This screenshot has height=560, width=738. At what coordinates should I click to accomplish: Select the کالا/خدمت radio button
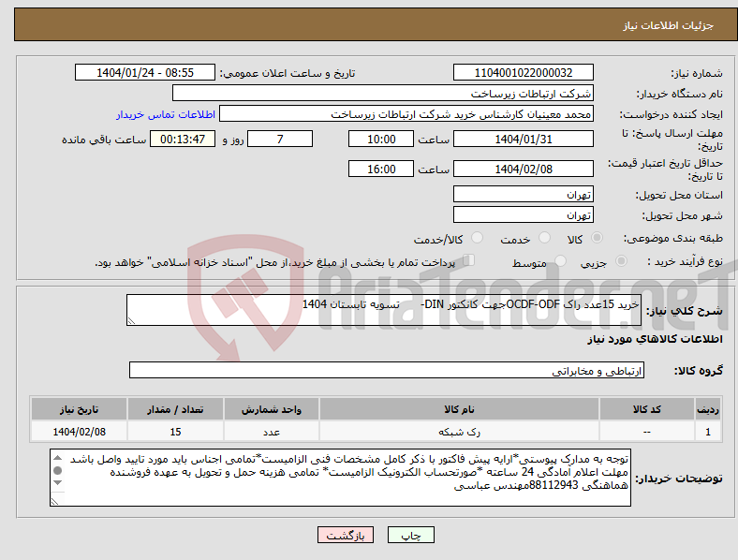pos(477,238)
